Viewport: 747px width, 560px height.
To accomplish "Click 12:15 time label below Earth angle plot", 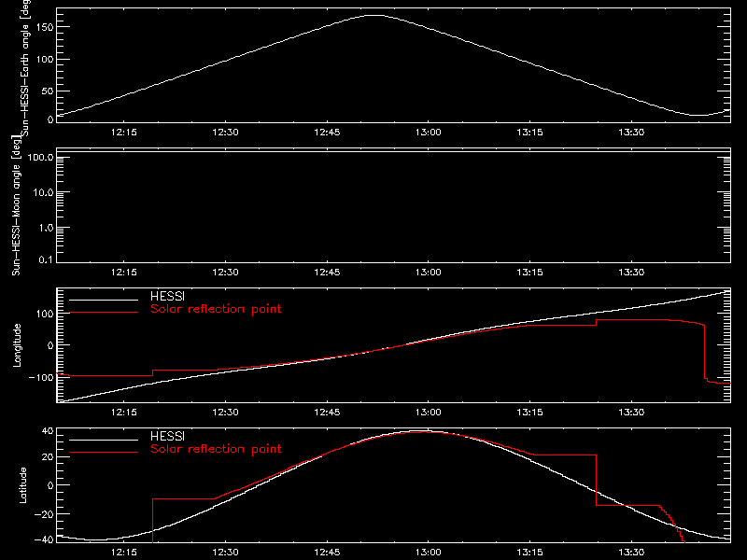I will [x=124, y=133].
